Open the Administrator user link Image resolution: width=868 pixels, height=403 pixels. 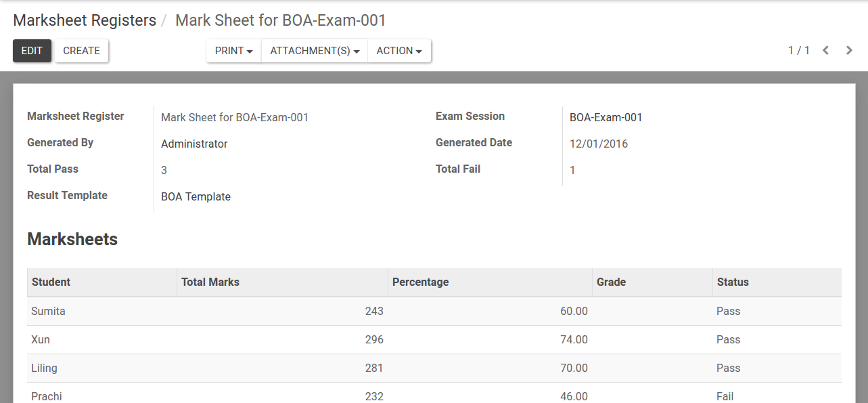(194, 144)
